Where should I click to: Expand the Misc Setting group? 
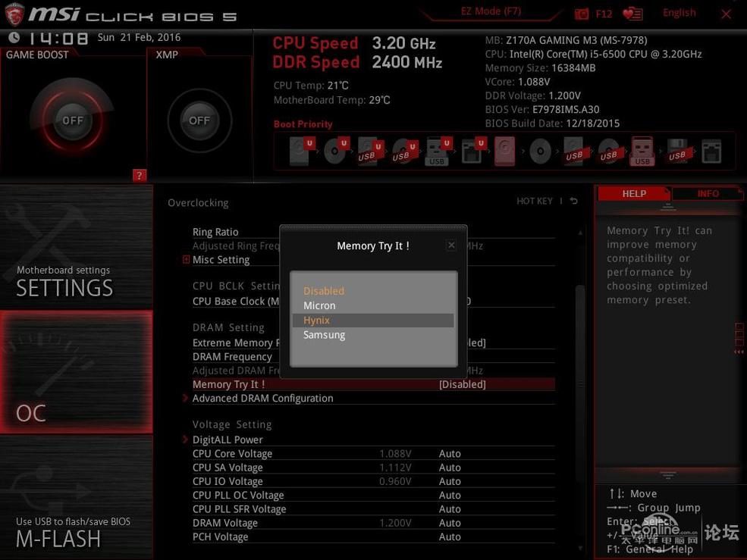187,259
